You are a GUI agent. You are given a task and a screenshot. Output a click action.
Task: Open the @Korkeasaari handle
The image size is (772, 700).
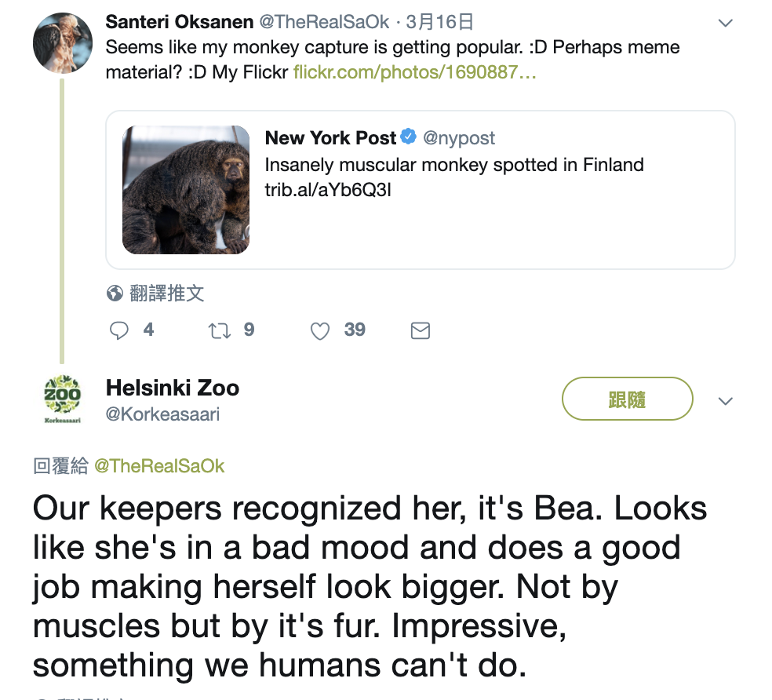pos(162,414)
